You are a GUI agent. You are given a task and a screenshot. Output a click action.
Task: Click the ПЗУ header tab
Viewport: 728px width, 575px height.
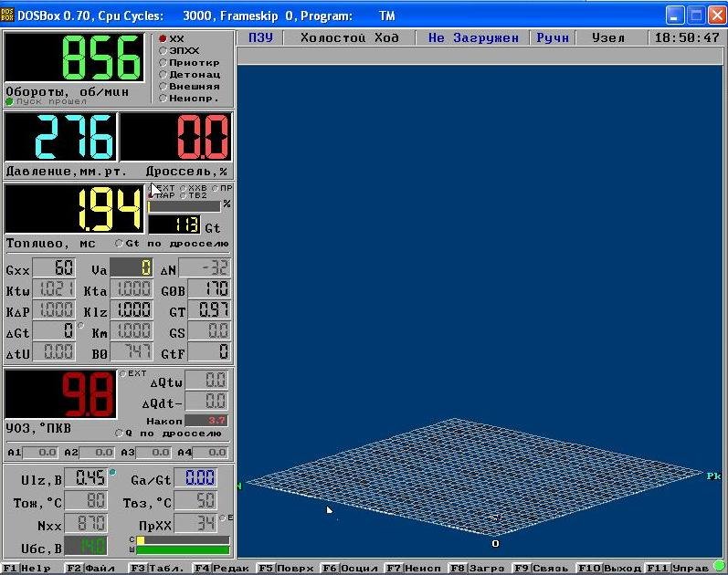259,38
